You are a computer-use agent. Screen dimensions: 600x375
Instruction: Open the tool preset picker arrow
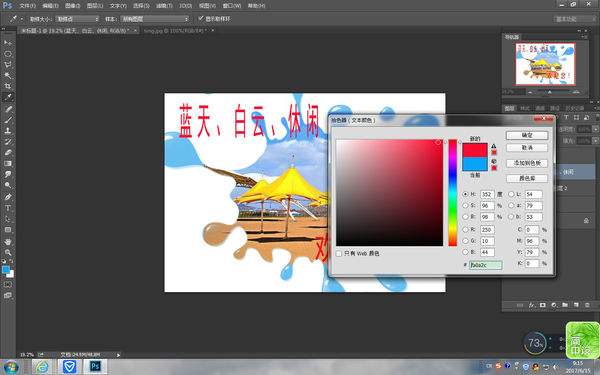(22, 19)
